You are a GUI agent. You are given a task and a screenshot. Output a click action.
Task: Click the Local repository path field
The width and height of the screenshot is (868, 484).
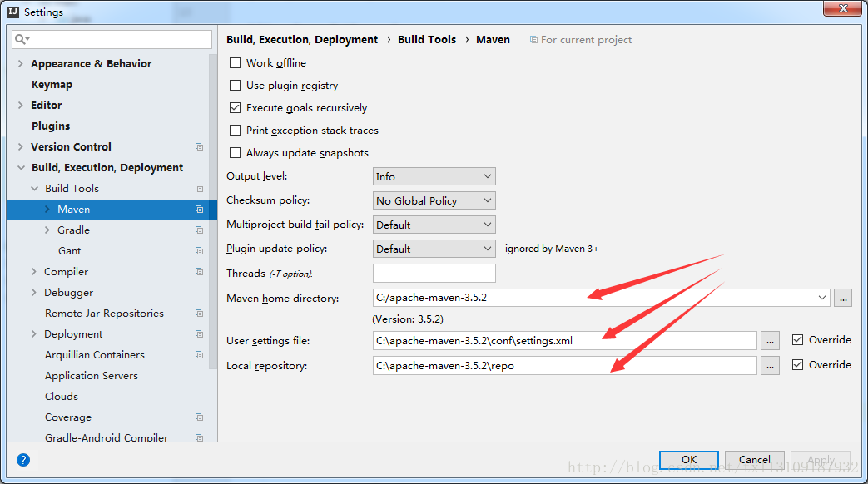[x=564, y=366]
